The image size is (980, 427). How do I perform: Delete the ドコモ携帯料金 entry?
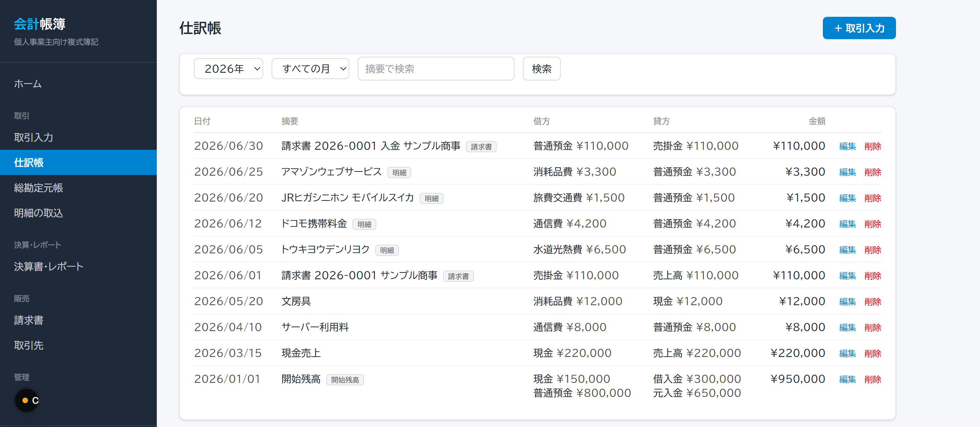pos(873,224)
